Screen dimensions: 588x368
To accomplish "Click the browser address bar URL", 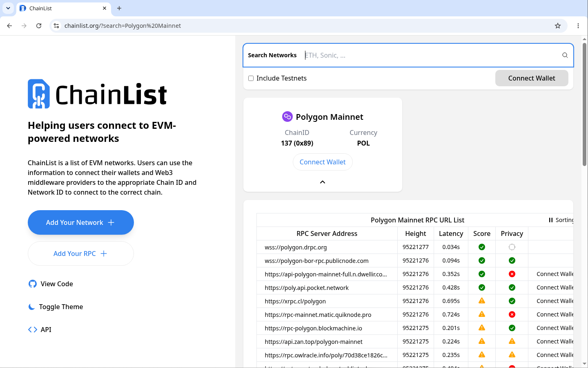I will 122,26.
